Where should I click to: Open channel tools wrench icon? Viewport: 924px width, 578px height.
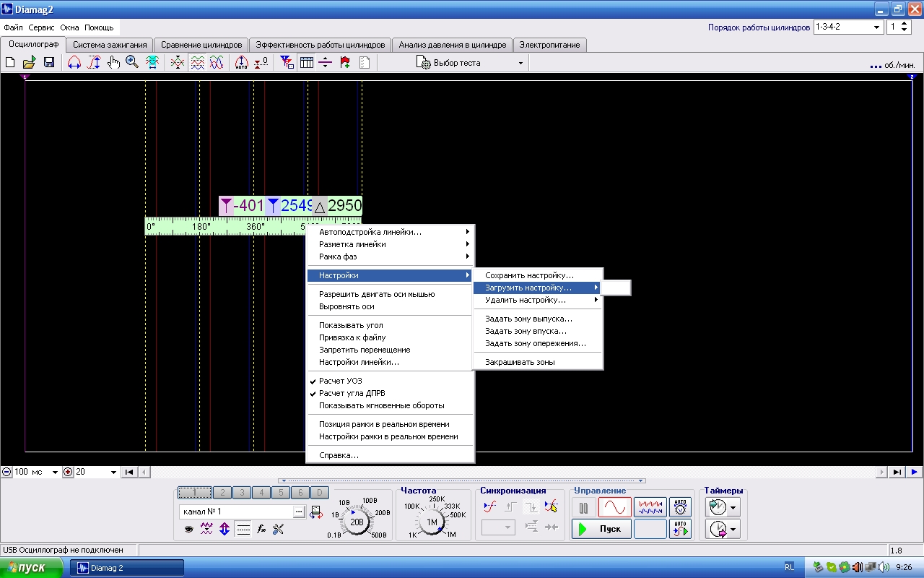[x=279, y=530]
